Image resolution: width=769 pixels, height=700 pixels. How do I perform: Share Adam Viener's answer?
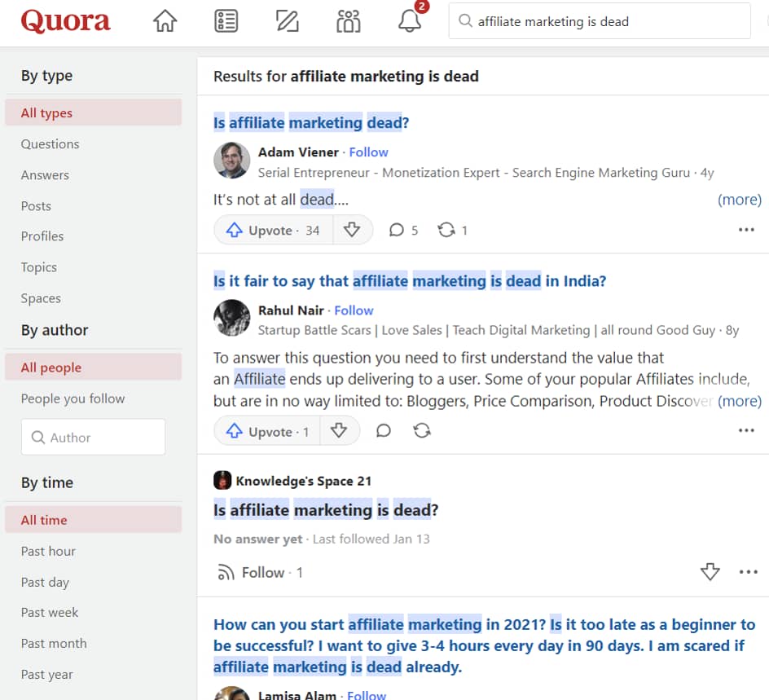coord(452,230)
